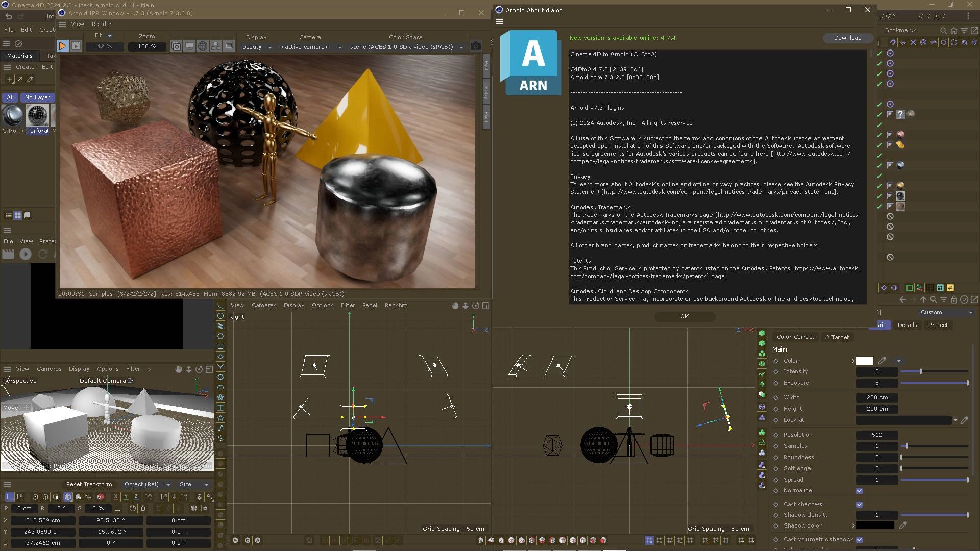Click the Target button
The width and height of the screenshot is (980, 551).
pos(837,337)
